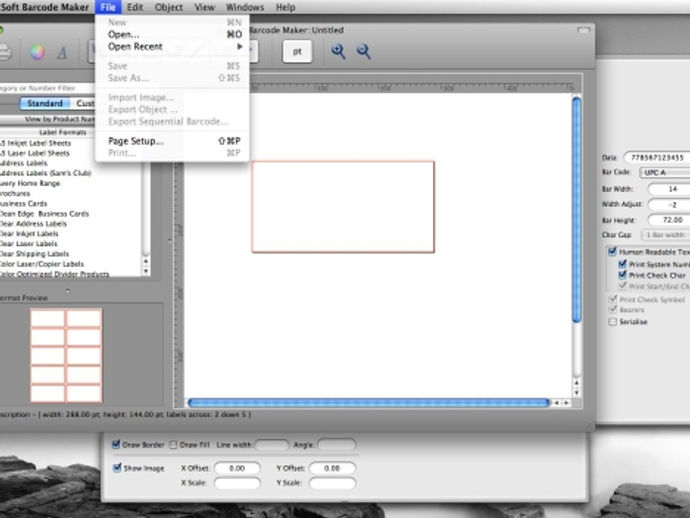
Task: Click the format preview label sheet thumbnail
Action: coord(66,356)
